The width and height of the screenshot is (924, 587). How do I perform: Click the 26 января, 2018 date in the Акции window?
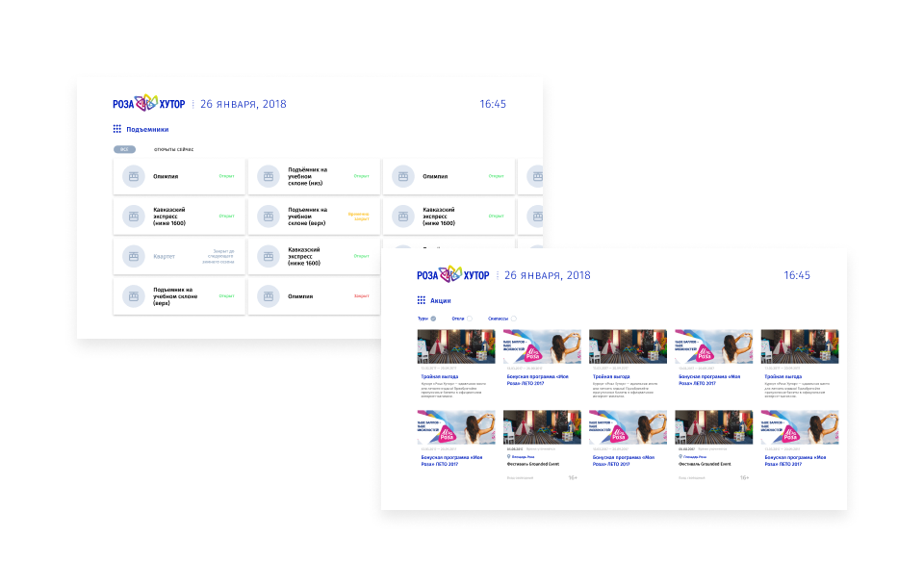click(x=548, y=275)
